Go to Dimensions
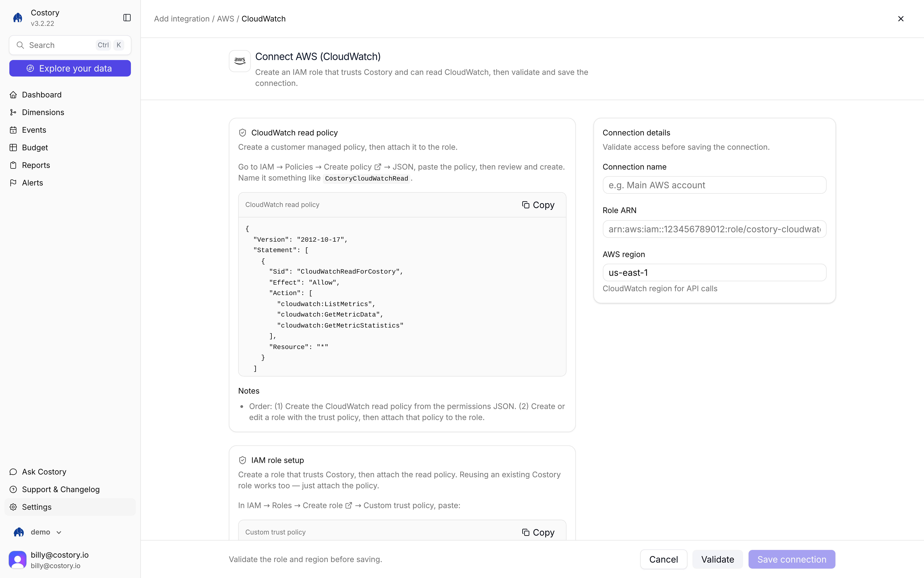 70,112
